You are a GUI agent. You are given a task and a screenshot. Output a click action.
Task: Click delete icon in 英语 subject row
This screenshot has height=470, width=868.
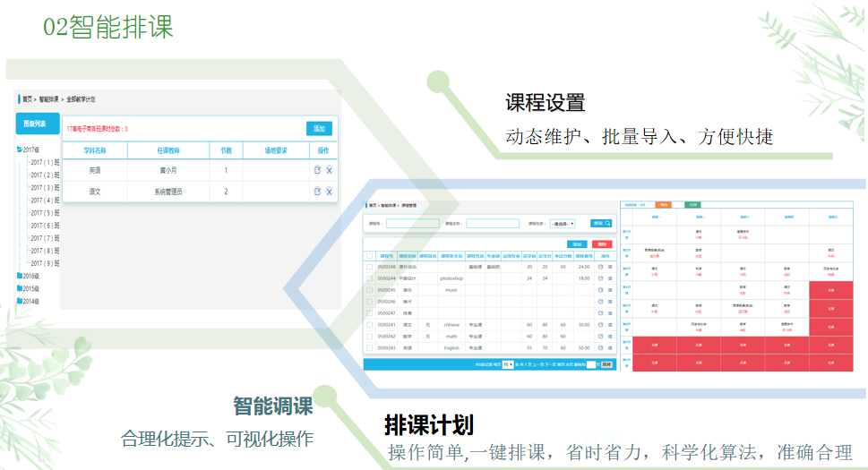pos(329,170)
